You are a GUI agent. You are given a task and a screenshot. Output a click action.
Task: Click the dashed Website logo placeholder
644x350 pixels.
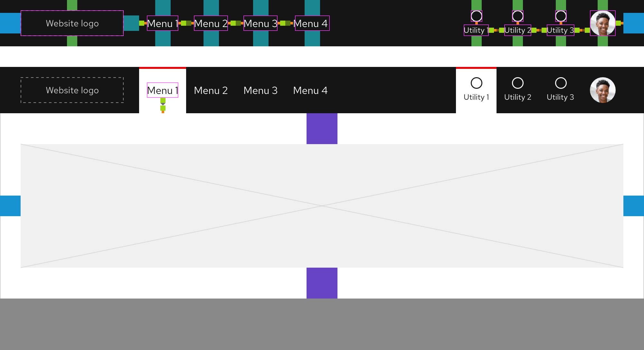tap(72, 90)
